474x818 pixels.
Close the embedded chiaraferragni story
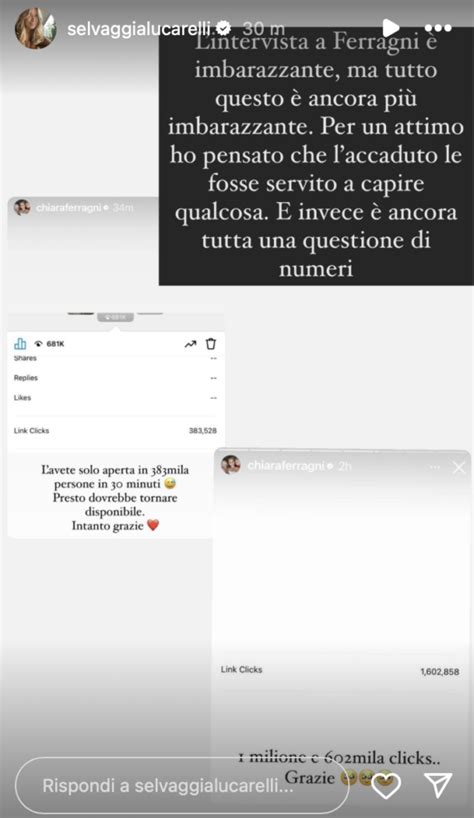(459, 467)
